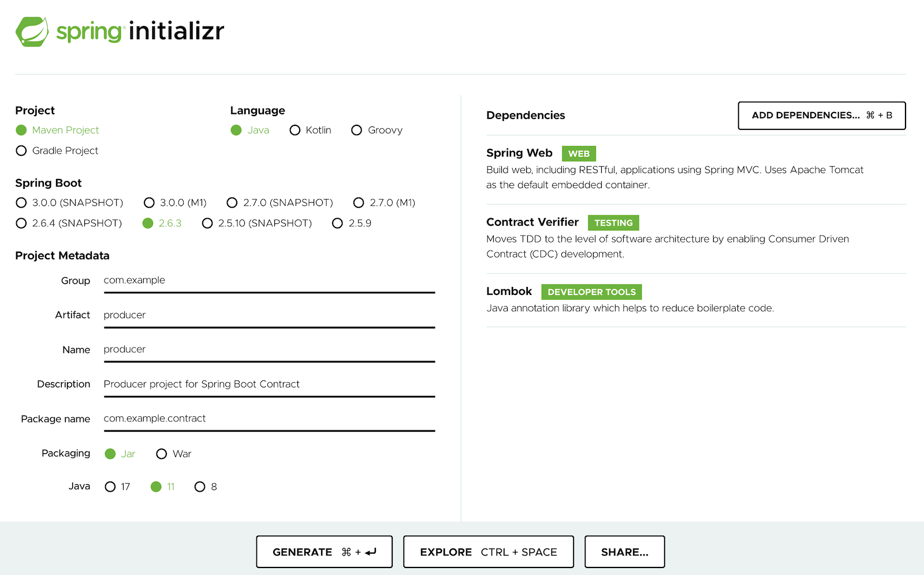Edit the Description field
924x575 pixels.
click(x=269, y=384)
